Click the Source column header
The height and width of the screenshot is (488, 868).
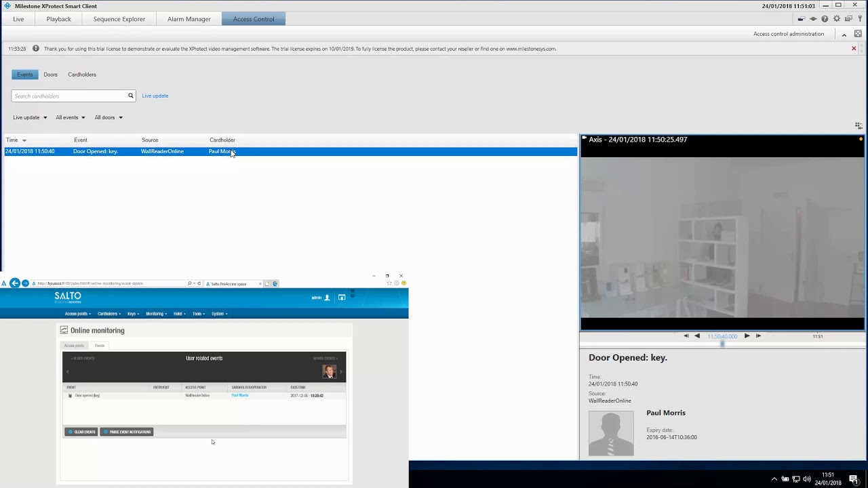pyautogui.click(x=150, y=140)
